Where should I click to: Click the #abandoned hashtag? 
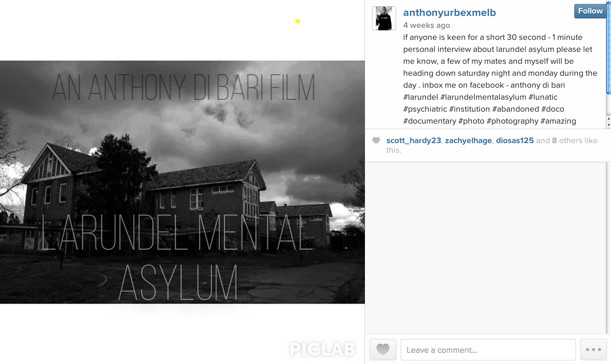(516, 109)
